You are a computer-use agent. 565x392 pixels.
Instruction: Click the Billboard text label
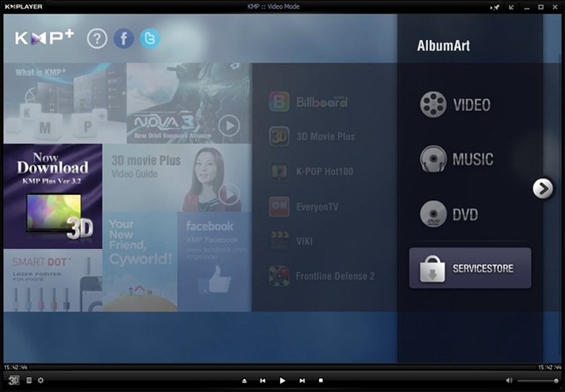tap(322, 102)
